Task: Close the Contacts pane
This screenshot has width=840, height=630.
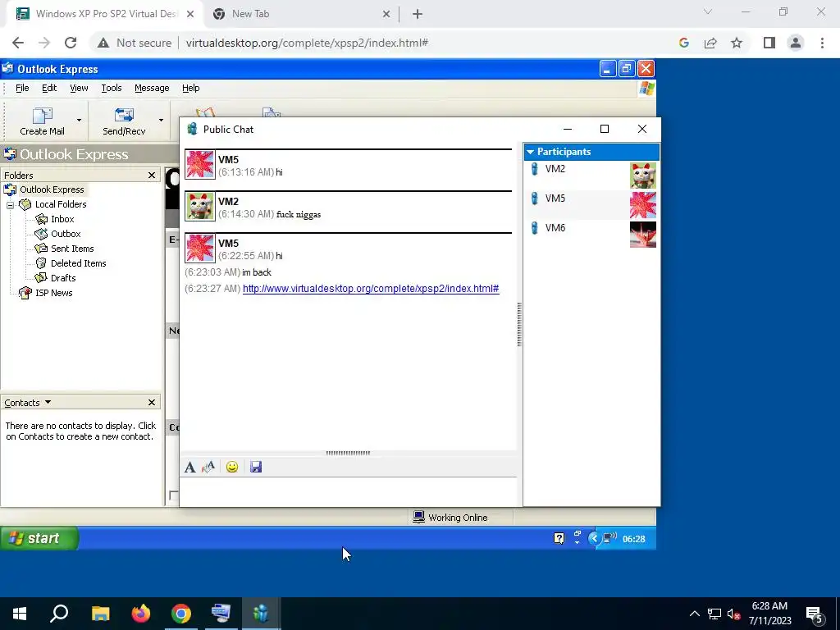Action: coord(152,402)
